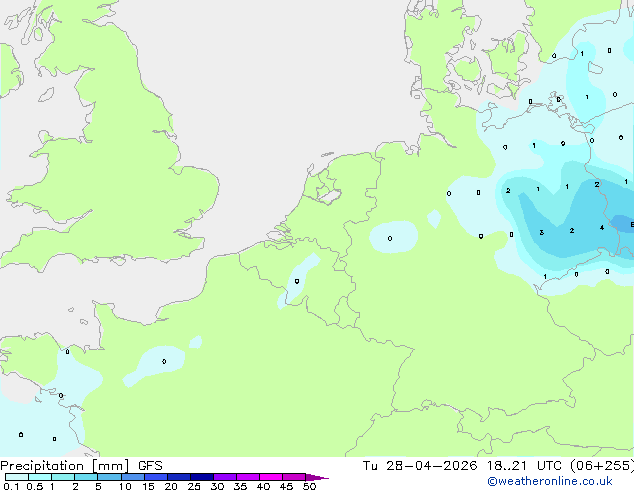Click the 'GFS' model label
Screen dimensions: 634x490
[x=150, y=466]
